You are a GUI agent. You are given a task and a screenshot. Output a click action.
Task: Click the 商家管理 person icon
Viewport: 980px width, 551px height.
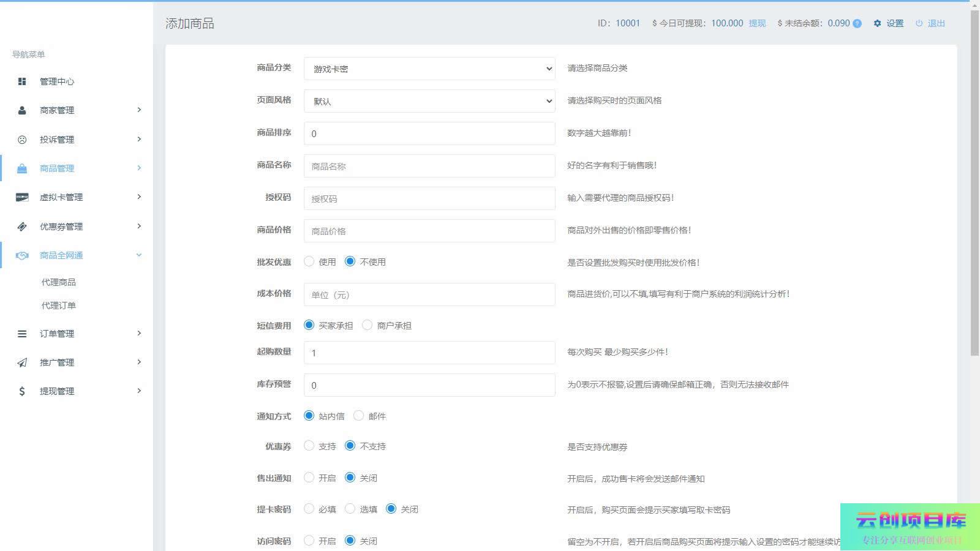(22, 110)
